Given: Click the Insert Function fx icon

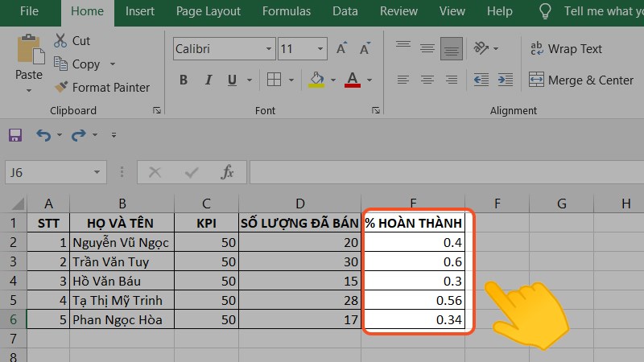Looking at the screenshot, I should coord(228,172).
